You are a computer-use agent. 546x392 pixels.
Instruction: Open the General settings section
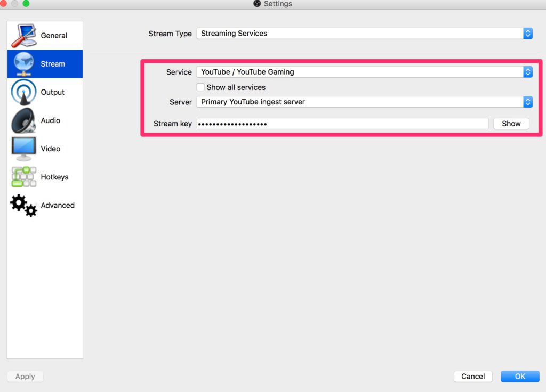[45, 36]
